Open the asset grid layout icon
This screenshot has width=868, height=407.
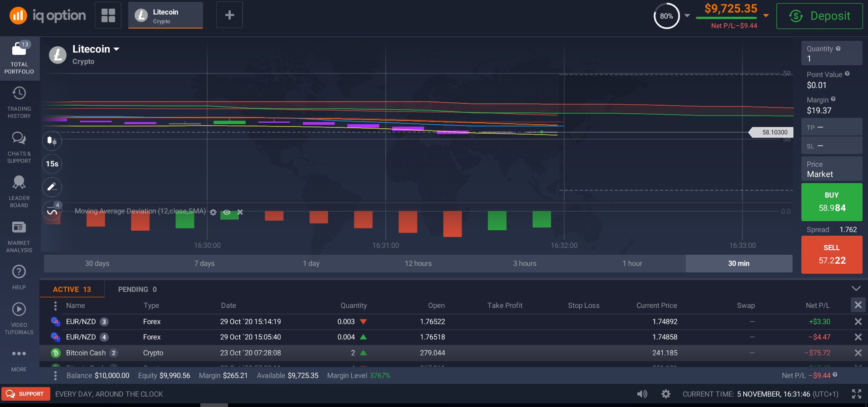tap(108, 15)
